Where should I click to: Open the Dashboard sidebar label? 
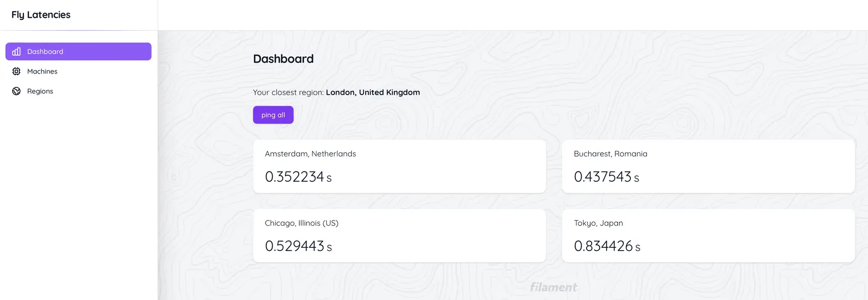coord(45,52)
